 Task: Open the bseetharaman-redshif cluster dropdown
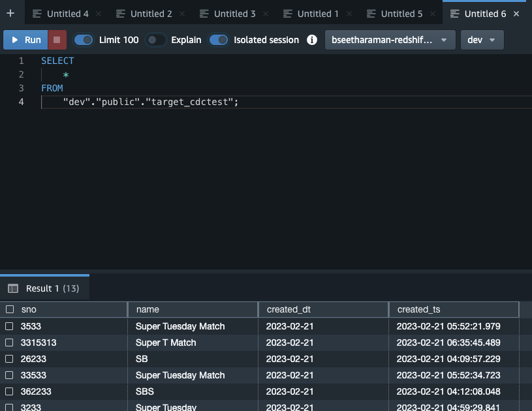pyautogui.click(x=390, y=40)
